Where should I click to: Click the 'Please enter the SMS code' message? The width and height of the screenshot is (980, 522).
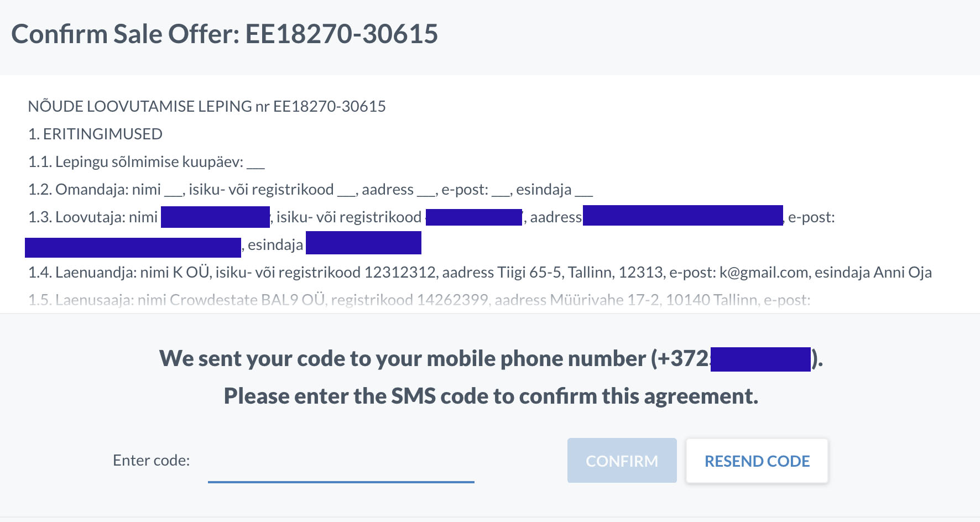(491, 396)
